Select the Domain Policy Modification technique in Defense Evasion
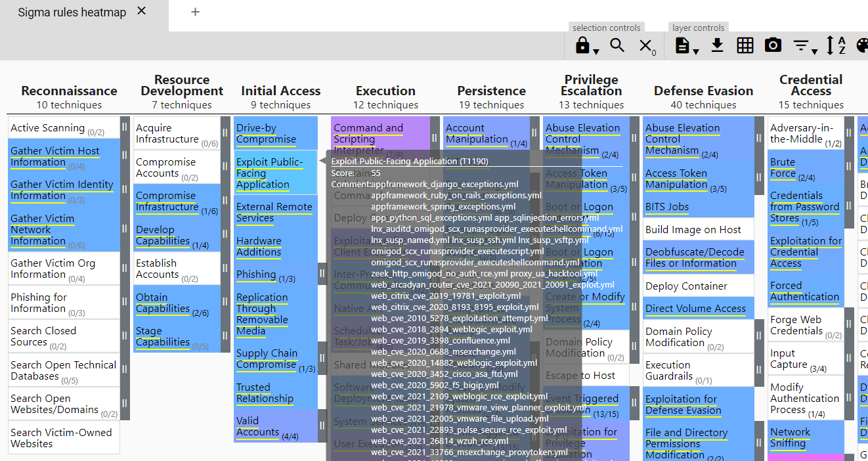This screenshot has height=461, width=868. click(x=699, y=336)
